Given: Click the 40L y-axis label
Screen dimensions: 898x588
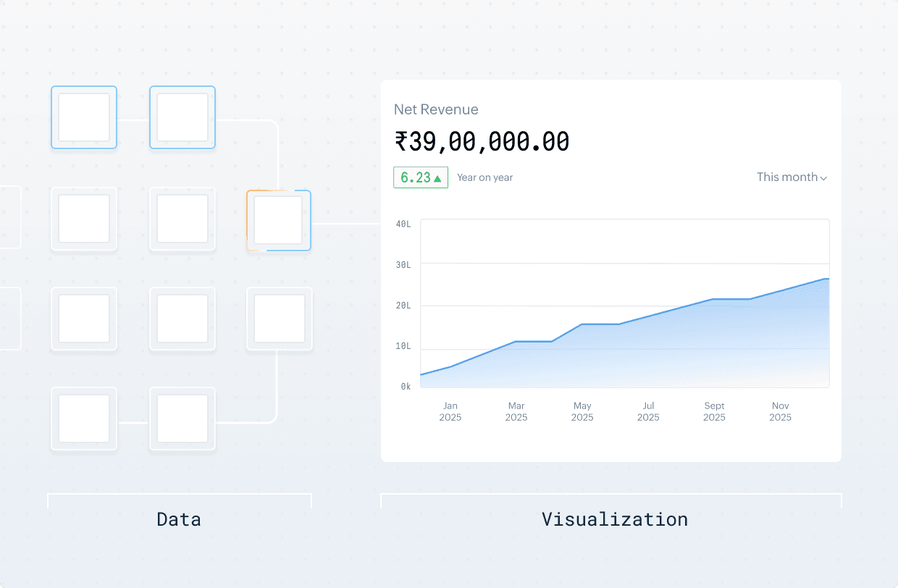Looking at the screenshot, I should 403,224.
